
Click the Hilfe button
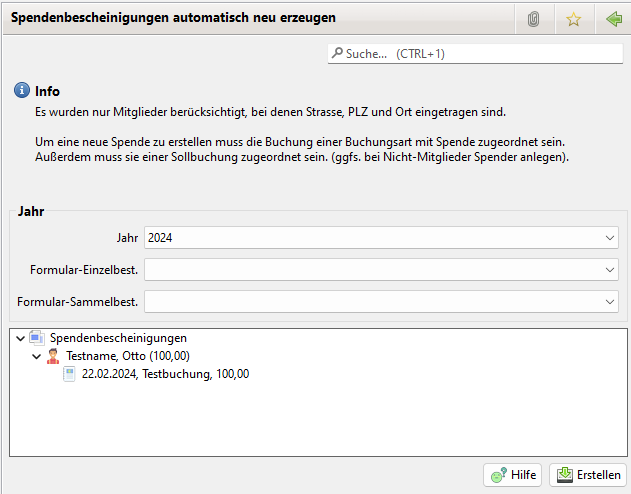[x=512, y=475]
